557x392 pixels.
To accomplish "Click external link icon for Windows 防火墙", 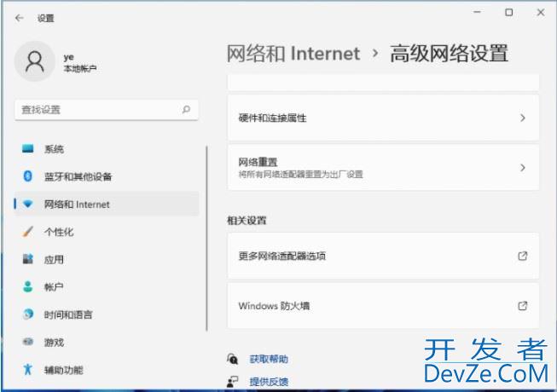I will pos(523,305).
